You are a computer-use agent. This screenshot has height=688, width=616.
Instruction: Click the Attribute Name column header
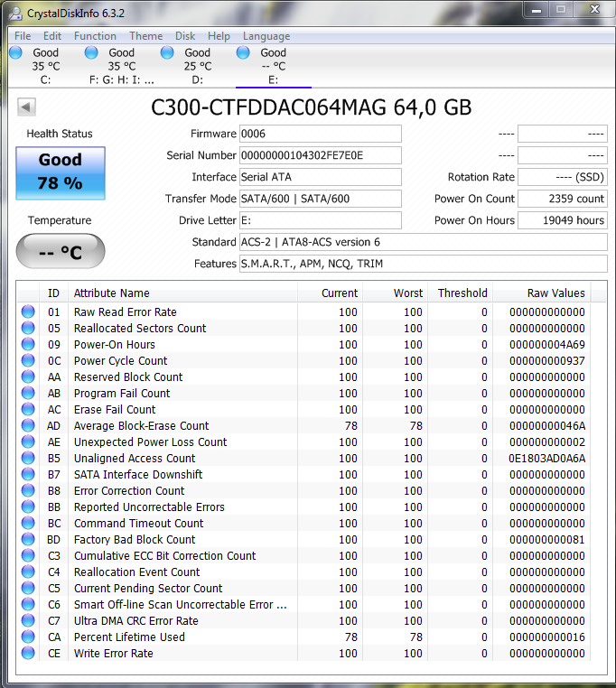click(x=182, y=293)
